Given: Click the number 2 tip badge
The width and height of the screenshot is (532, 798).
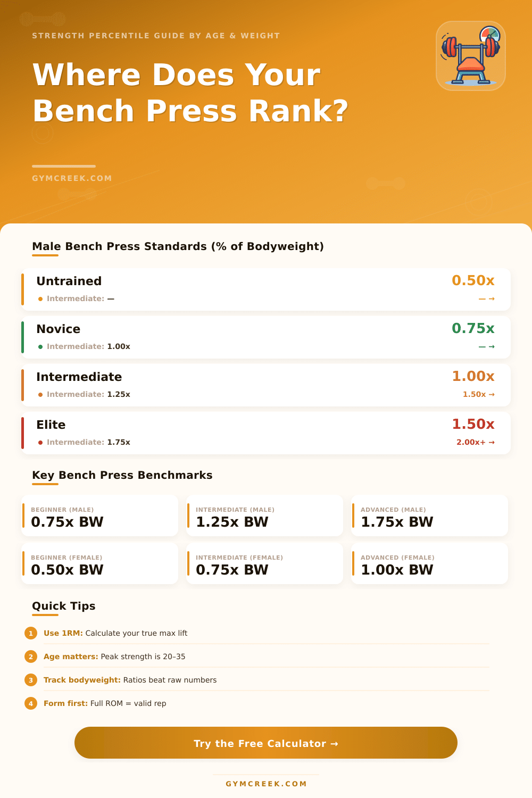Looking at the screenshot, I should 31,656.
